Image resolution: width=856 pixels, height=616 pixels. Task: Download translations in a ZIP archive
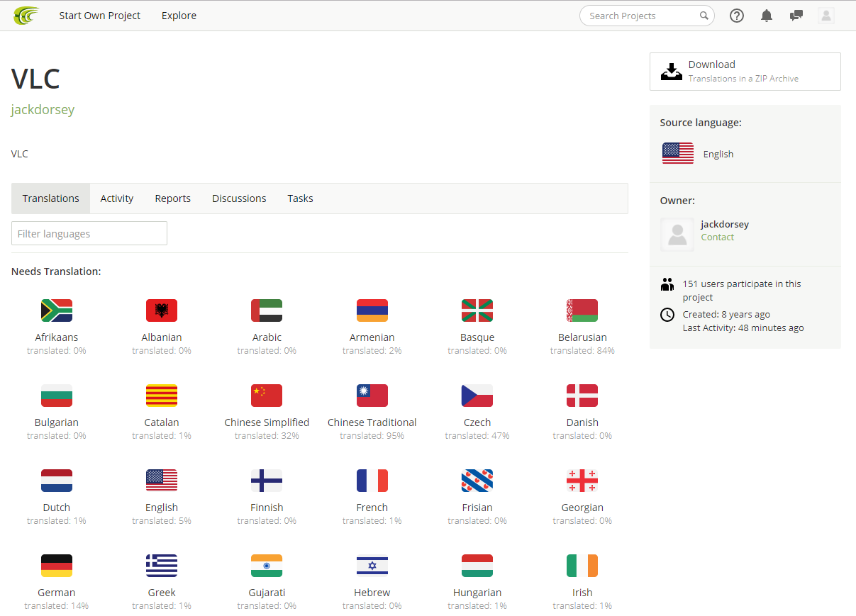(745, 72)
